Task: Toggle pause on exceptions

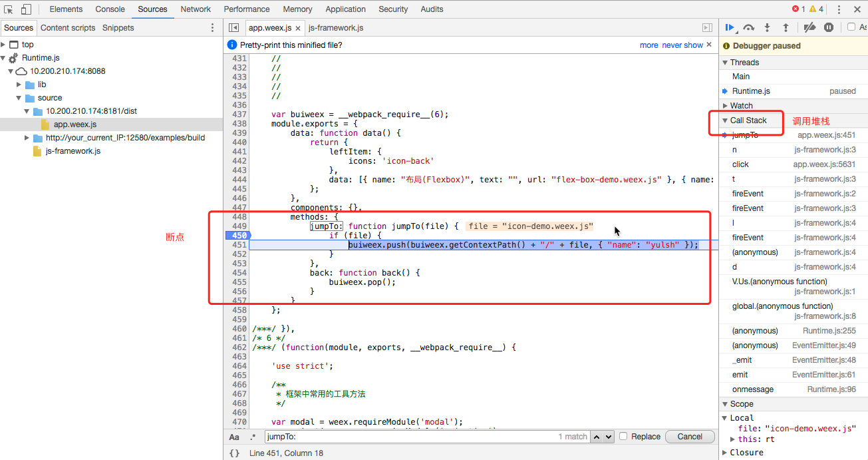Action: 829,27
